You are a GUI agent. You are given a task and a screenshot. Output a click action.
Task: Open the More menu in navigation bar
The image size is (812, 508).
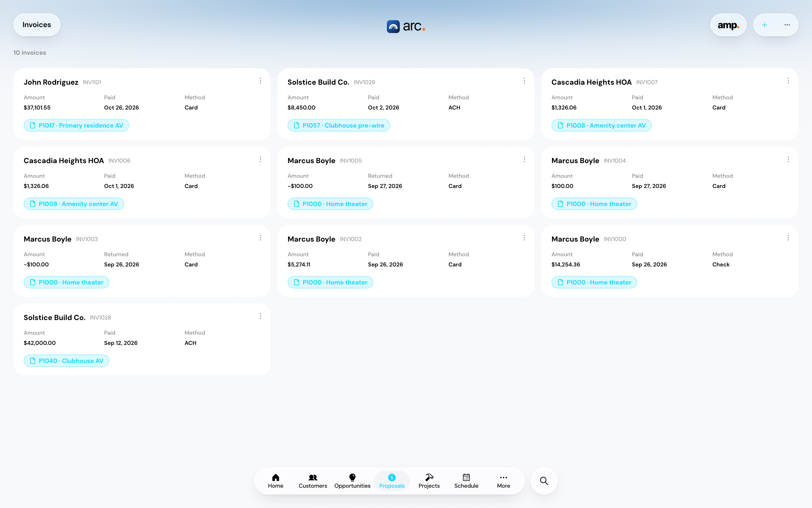(503, 481)
